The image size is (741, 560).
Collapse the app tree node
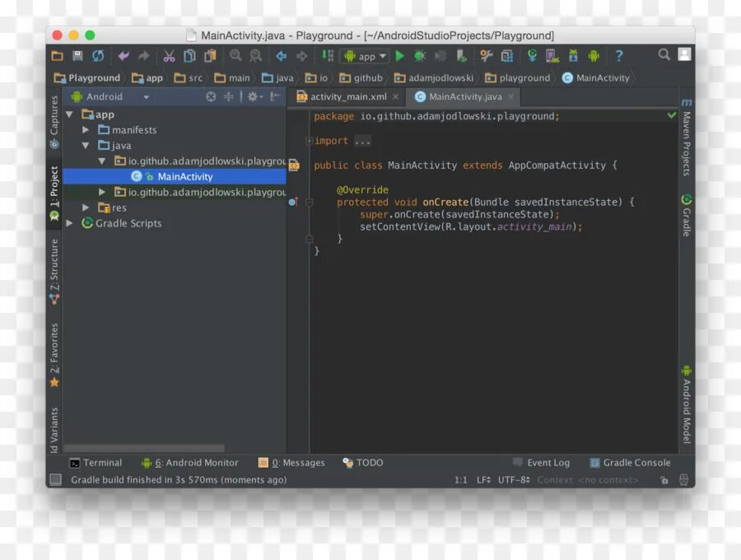(69, 114)
